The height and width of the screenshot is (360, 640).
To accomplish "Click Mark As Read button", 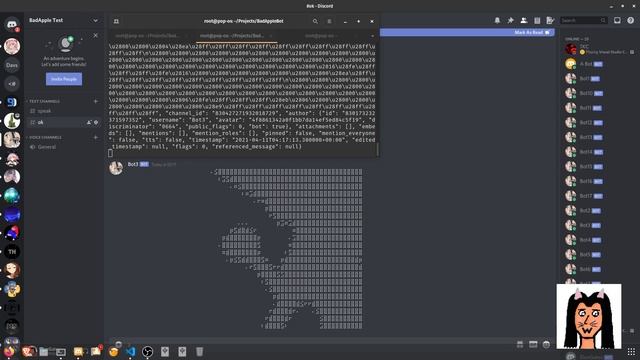I will pos(532,32).
